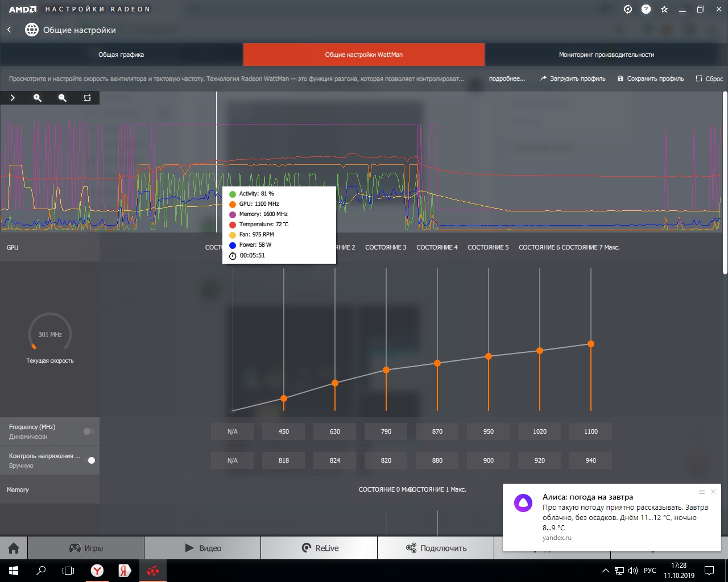728x582 pixels.
Task: Open Task View on the taskbar
Action: tap(68, 571)
